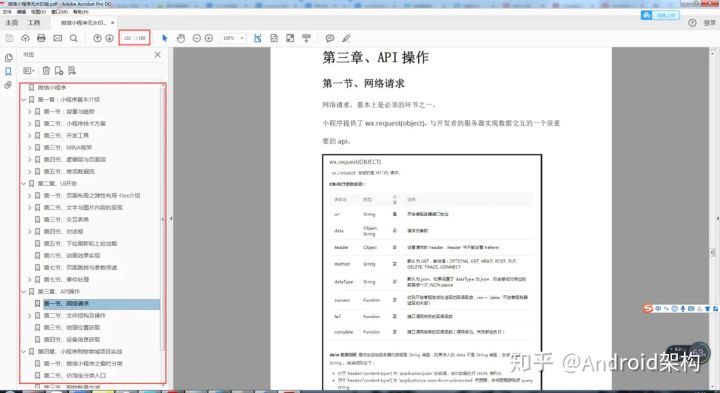Click the current page number field

pos(128,38)
